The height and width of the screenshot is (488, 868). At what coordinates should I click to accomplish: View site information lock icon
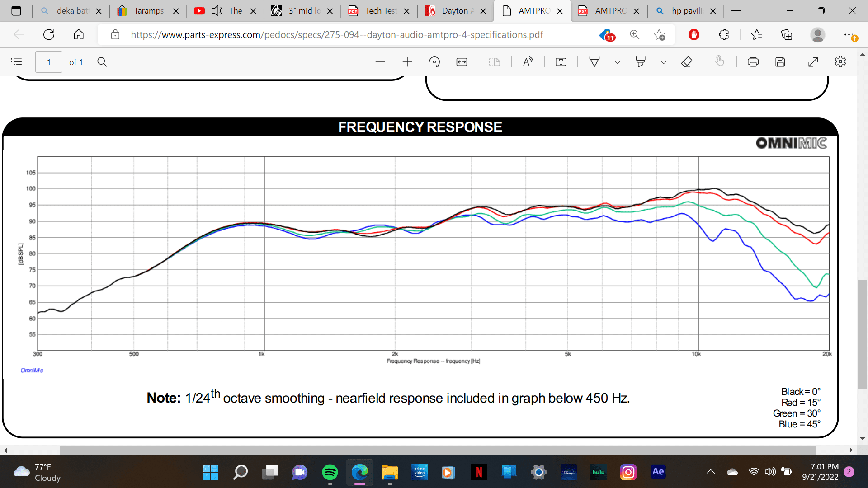coord(115,34)
